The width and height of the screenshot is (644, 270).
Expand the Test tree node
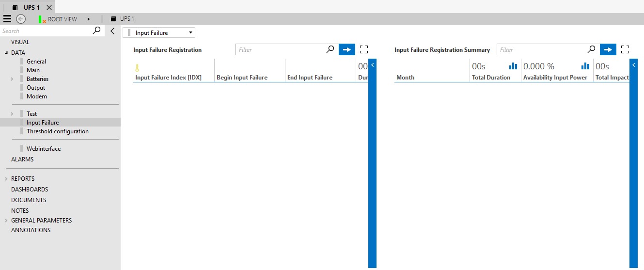click(12, 114)
